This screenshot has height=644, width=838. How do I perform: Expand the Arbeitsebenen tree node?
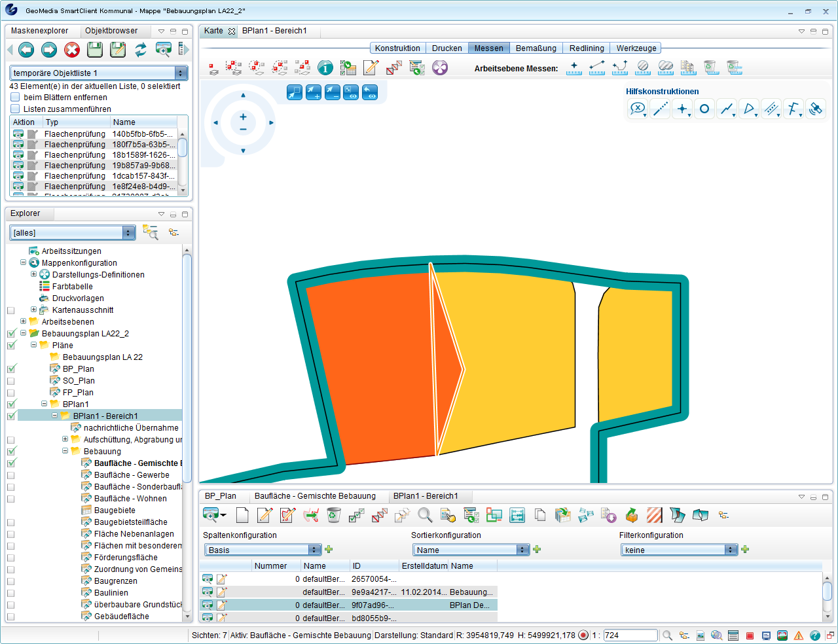point(23,321)
